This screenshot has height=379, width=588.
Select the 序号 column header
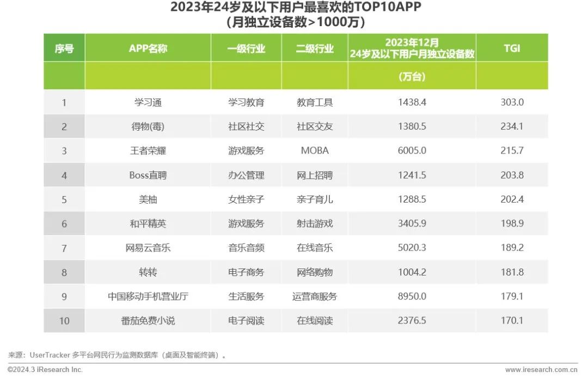64,48
